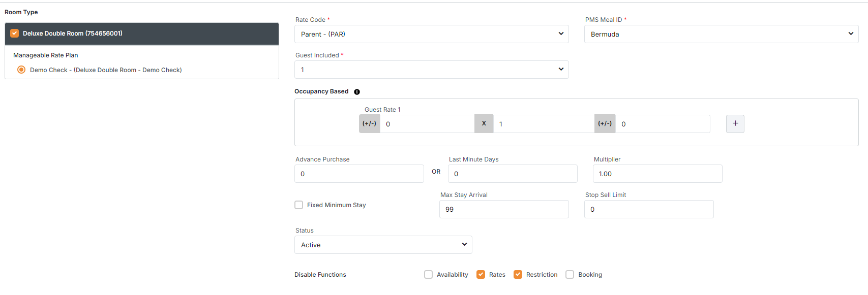Check the Availability disable function
This screenshot has height=295, width=868.
point(429,275)
